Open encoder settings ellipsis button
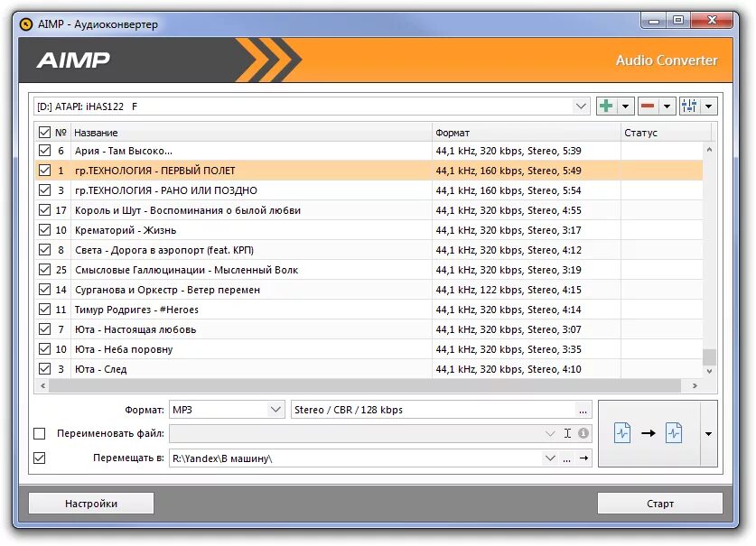Screen dimensions: 756x546 (x=583, y=410)
